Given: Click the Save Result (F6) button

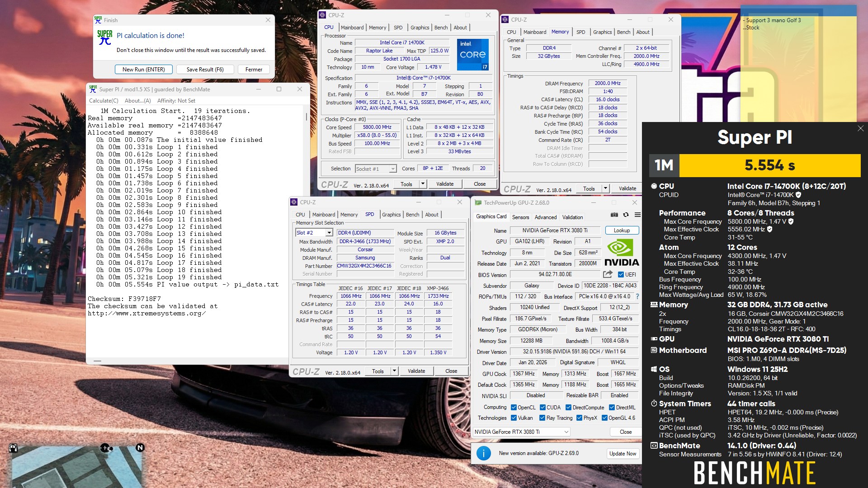Looking at the screenshot, I should point(205,69).
